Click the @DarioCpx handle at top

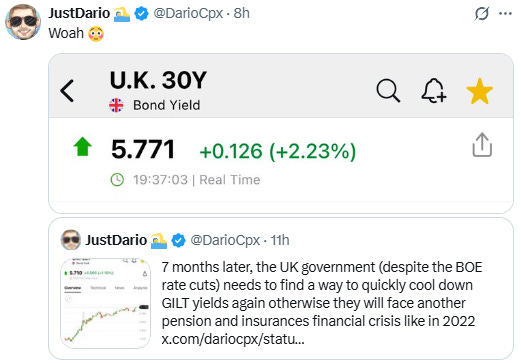point(188,13)
